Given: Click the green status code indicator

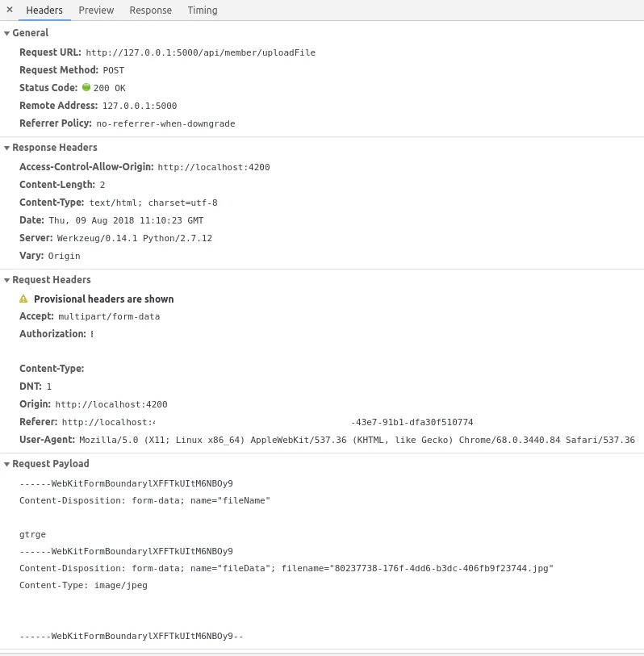Looking at the screenshot, I should (x=86, y=87).
